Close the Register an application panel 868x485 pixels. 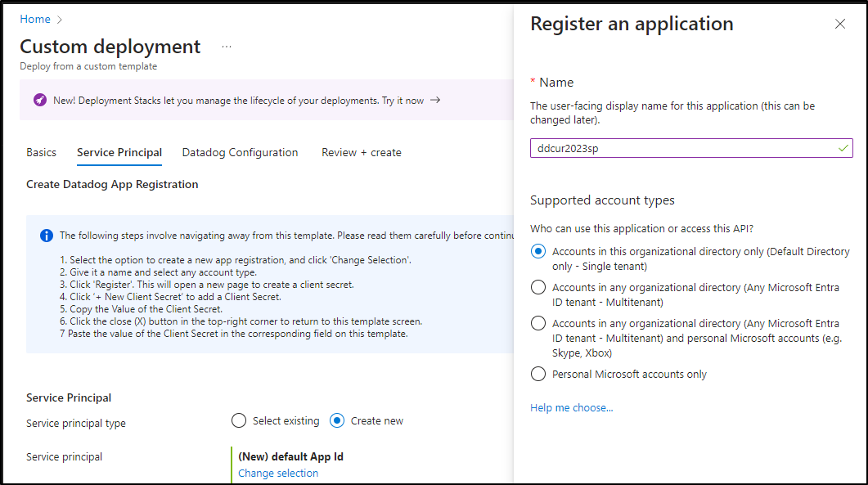pyautogui.click(x=839, y=24)
